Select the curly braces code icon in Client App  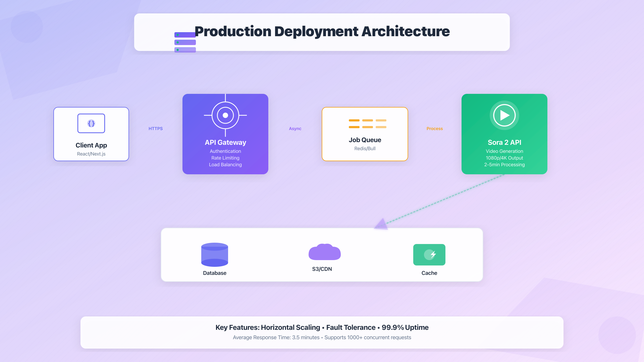click(91, 123)
